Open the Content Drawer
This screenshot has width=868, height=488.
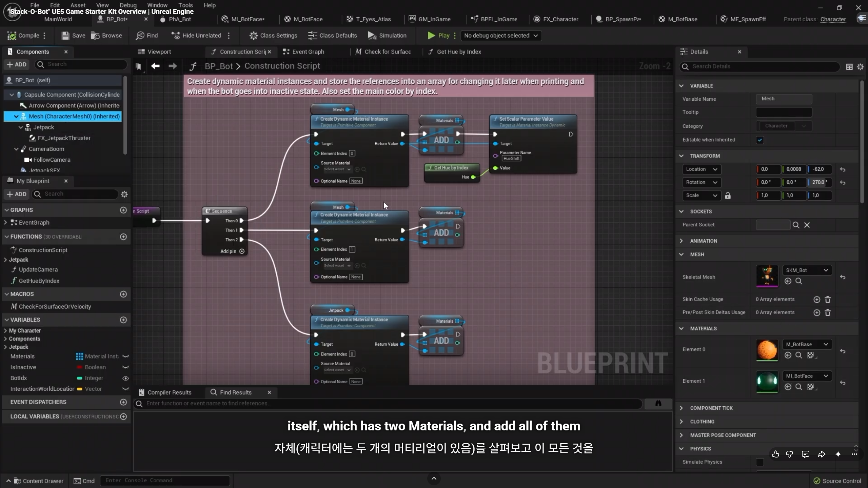tap(35, 481)
